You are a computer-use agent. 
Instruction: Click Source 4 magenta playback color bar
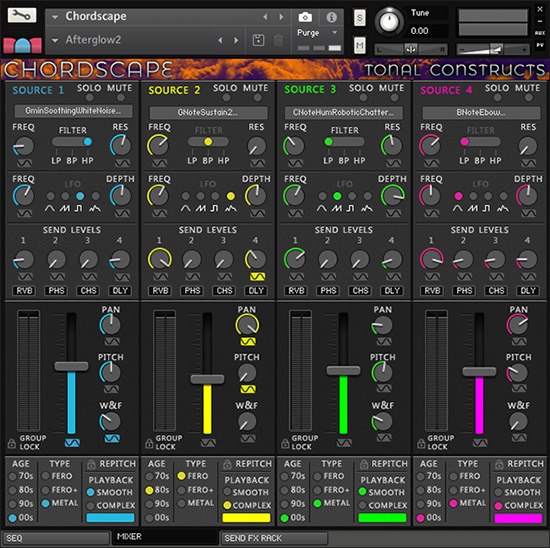tap(518, 518)
